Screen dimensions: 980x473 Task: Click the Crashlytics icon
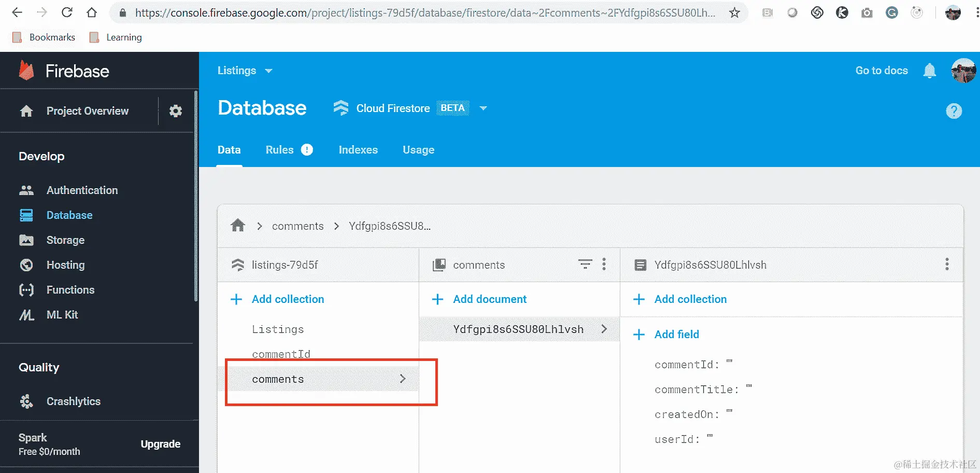click(x=26, y=401)
